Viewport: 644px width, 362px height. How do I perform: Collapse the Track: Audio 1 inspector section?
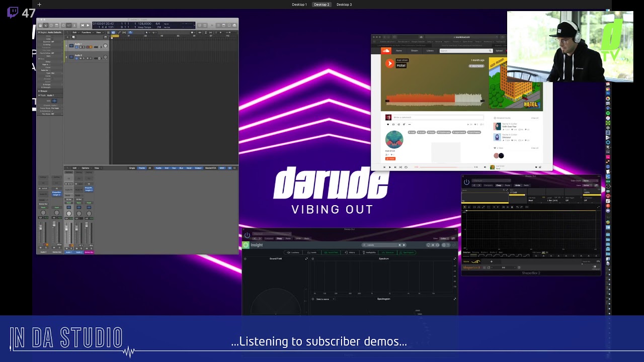tap(39, 95)
